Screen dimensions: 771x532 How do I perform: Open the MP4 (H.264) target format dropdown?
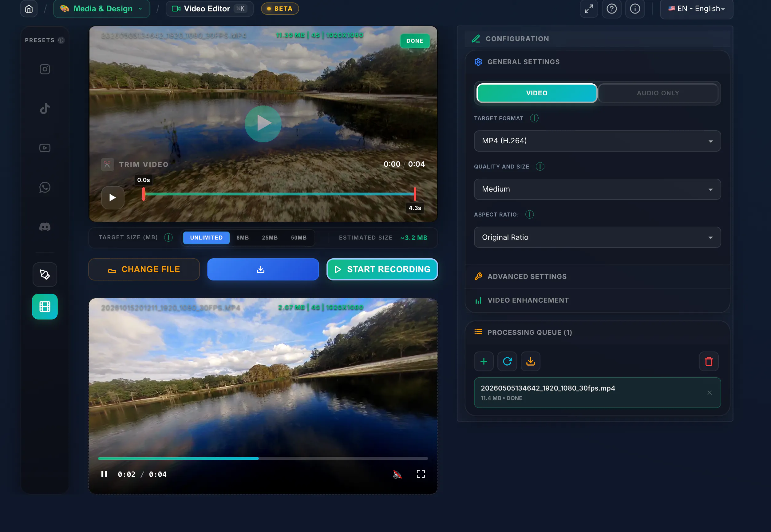pyautogui.click(x=597, y=141)
